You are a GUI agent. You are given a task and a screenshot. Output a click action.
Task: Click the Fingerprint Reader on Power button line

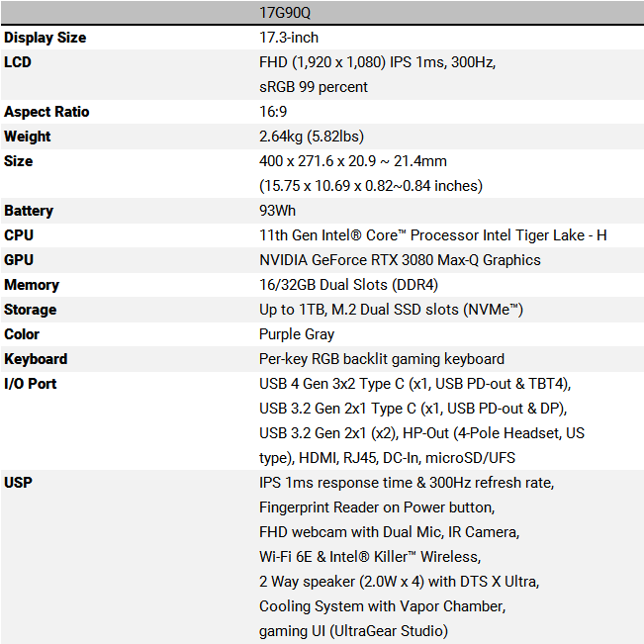click(x=377, y=507)
